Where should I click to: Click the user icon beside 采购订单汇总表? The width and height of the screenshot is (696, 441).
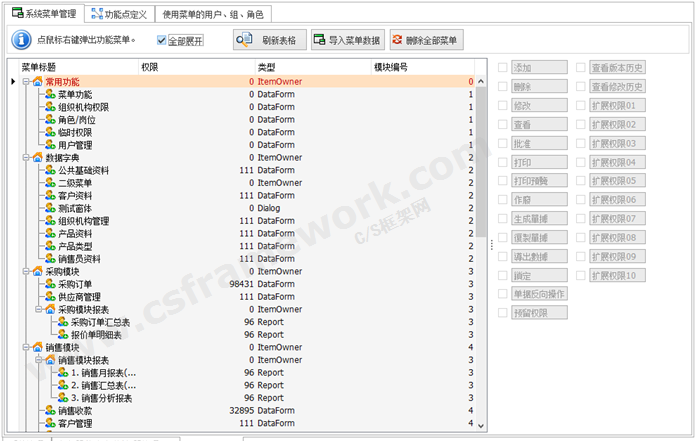coord(63,322)
